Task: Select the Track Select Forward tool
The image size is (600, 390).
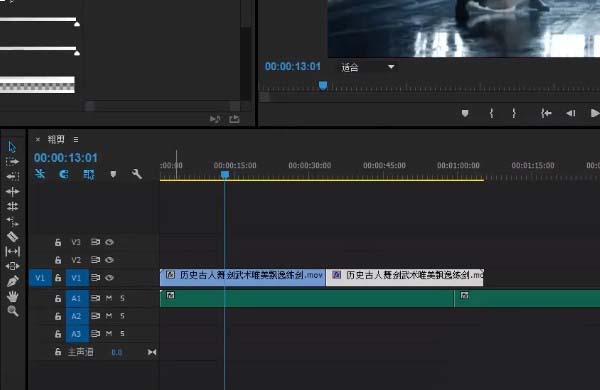Action: point(12,162)
